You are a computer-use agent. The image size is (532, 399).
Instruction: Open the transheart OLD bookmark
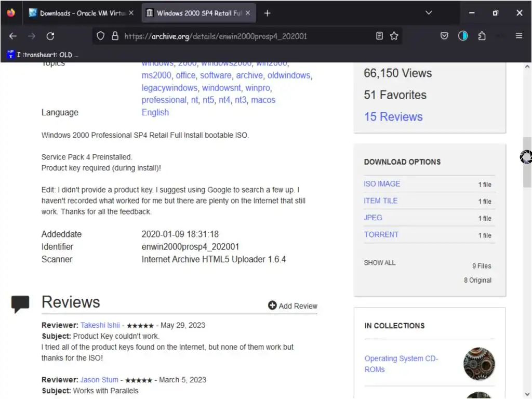tap(43, 54)
